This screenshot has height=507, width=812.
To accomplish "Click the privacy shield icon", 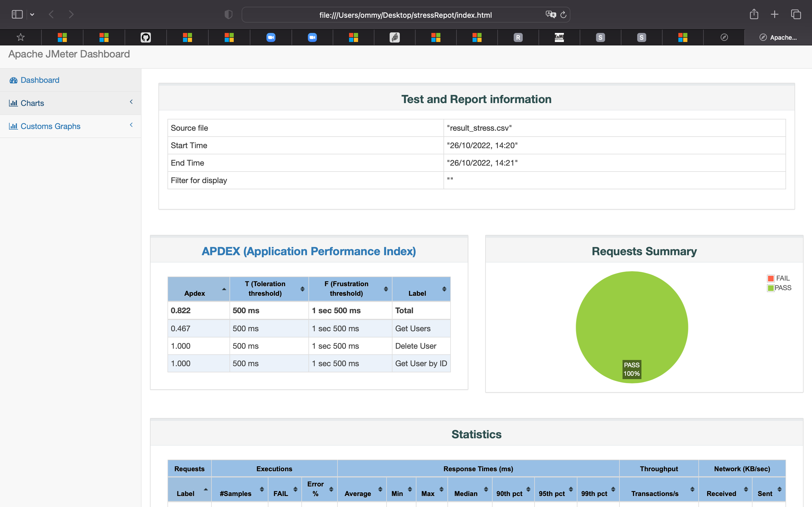I will point(228,14).
